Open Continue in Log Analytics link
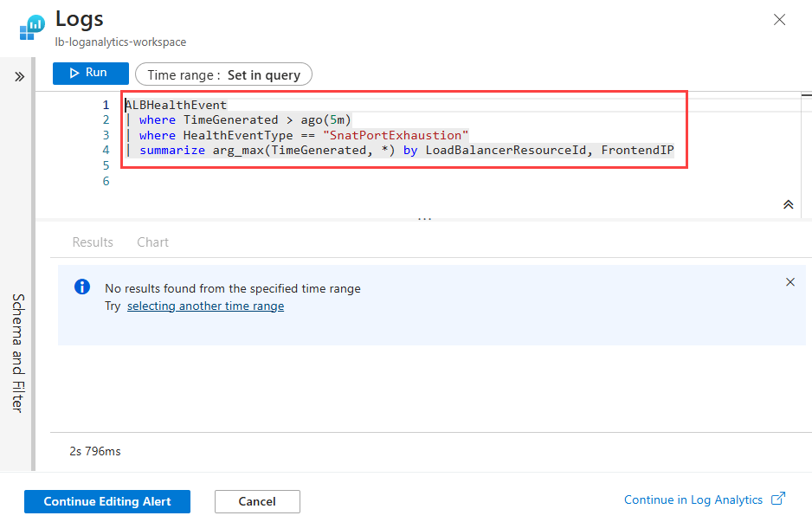The width and height of the screenshot is (812, 522). [x=693, y=499]
